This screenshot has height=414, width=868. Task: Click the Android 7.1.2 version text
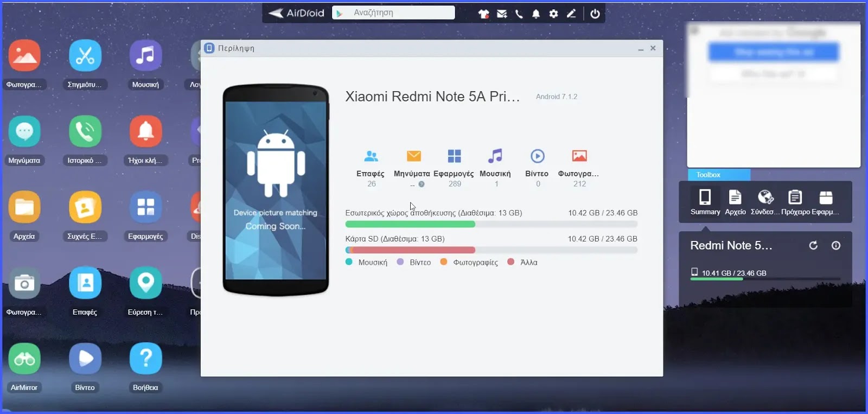tap(557, 97)
